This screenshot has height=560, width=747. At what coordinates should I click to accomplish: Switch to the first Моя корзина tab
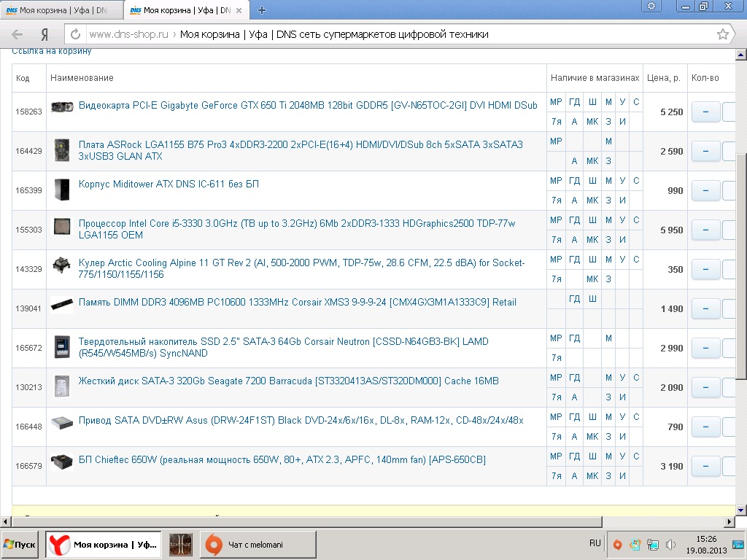tap(61, 10)
